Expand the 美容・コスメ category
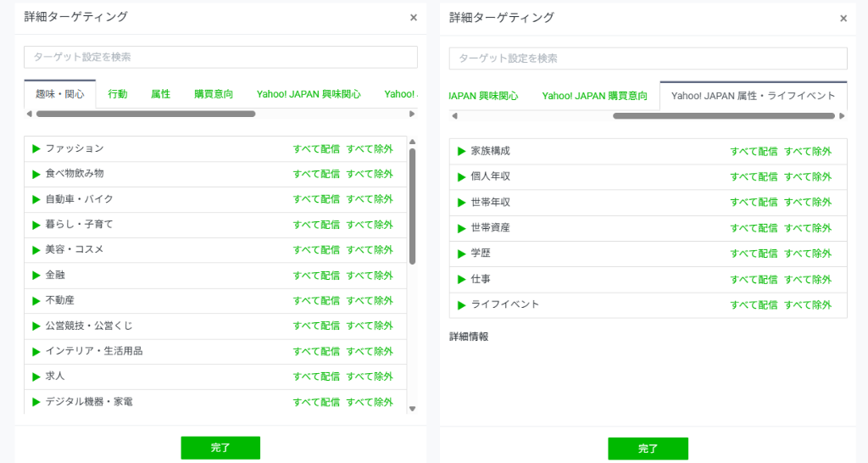Image resolution: width=868 pixels, height=463 pixels. (x=36, y=250)
